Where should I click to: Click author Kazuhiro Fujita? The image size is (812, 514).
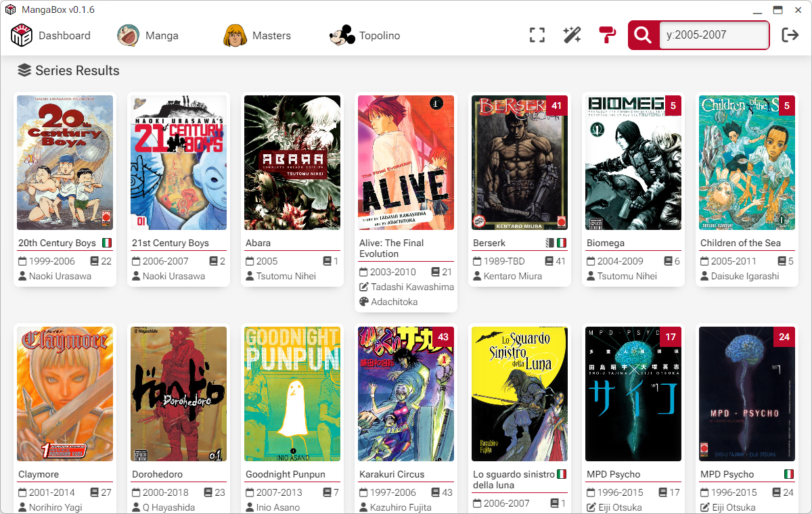tap(401, 507)
